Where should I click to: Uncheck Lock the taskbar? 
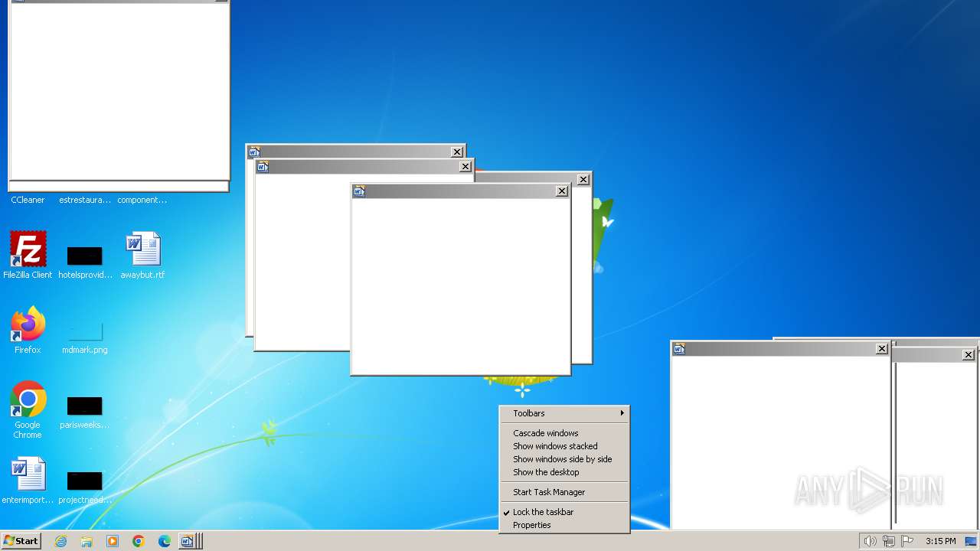564,512
